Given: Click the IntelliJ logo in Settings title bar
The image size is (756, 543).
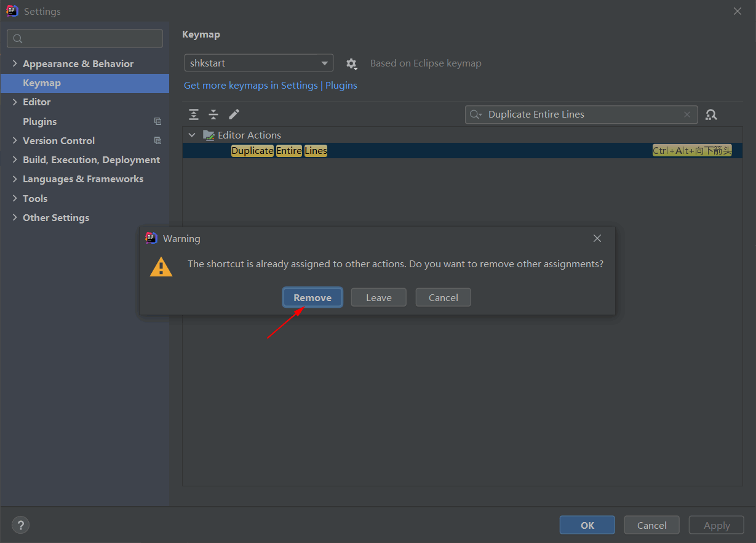Looking at the screenshot, I should (12, 11).
